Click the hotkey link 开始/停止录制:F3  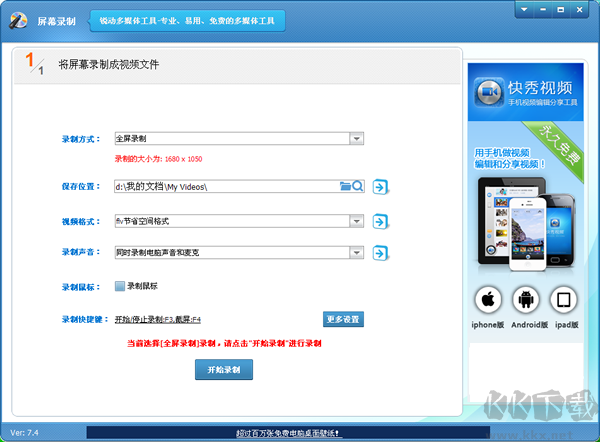click(158, 320)
